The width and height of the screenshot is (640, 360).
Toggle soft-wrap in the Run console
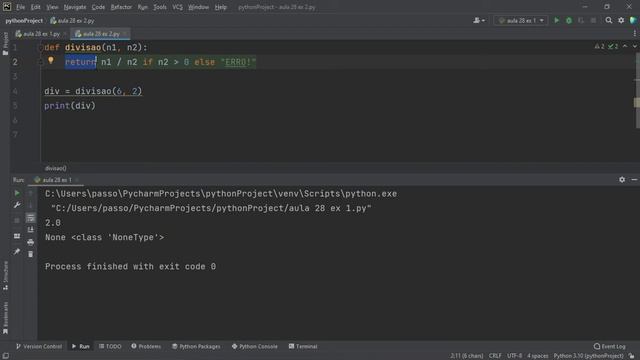tap(31, 218)
